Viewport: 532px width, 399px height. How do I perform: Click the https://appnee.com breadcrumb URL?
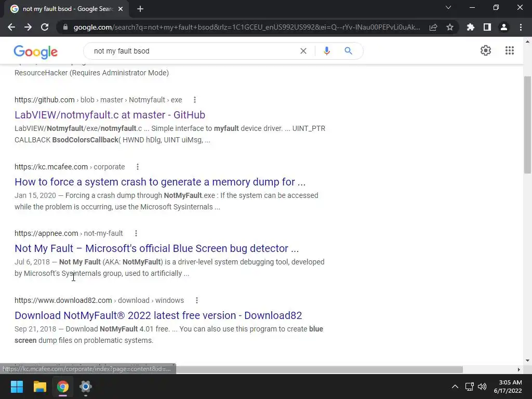point(46,233)
